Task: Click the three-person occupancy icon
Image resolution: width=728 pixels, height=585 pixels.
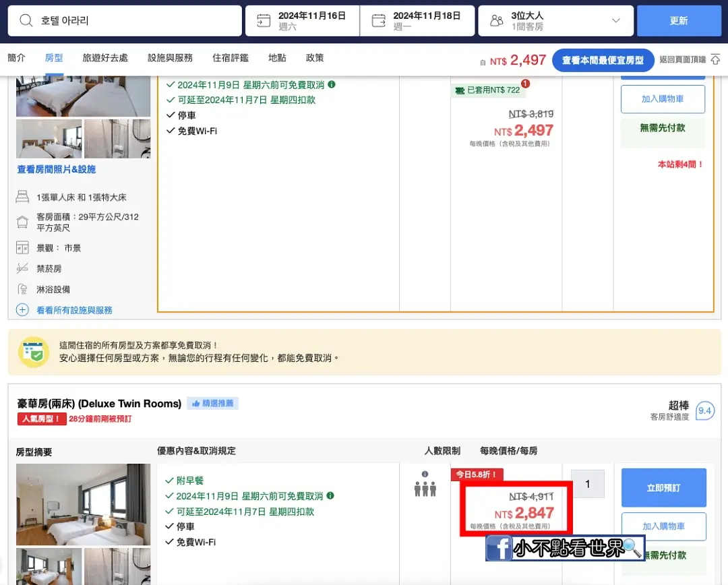Action: 425,489
